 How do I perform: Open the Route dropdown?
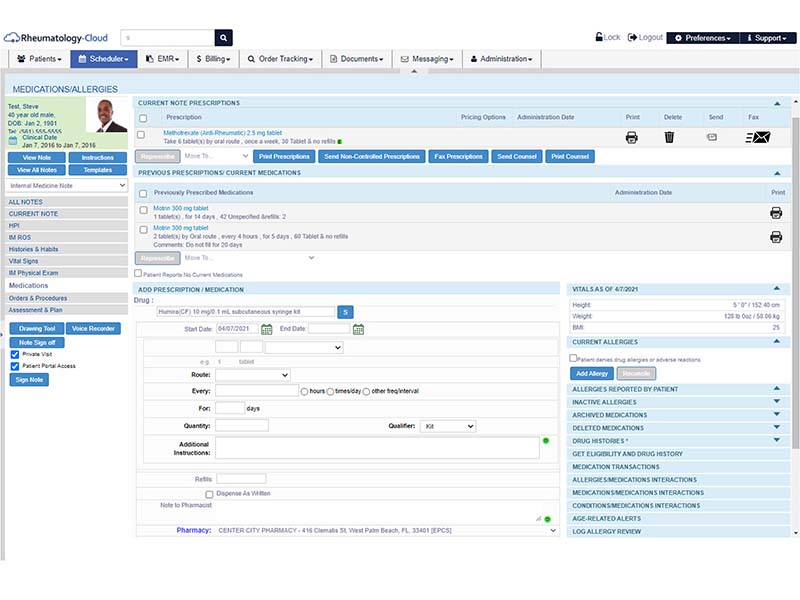[253, 375]
